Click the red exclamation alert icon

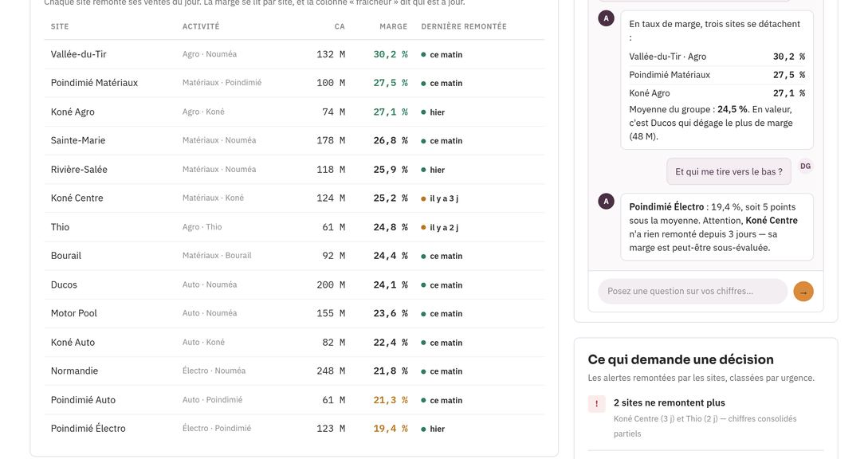pos(596,404)
